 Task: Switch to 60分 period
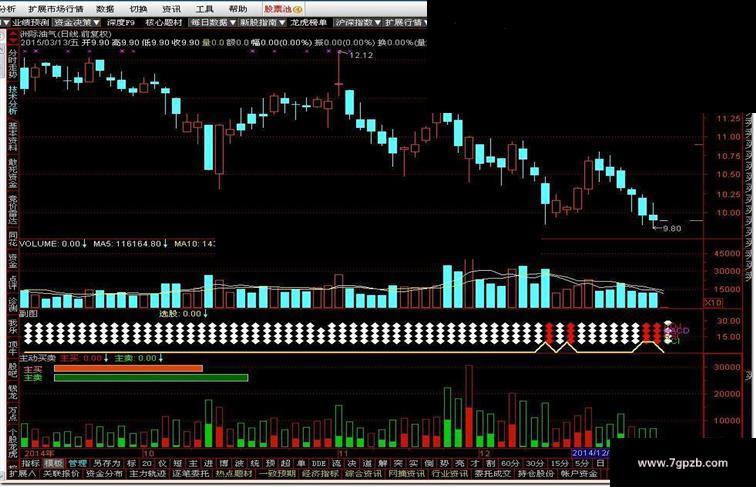coord(510,463)
